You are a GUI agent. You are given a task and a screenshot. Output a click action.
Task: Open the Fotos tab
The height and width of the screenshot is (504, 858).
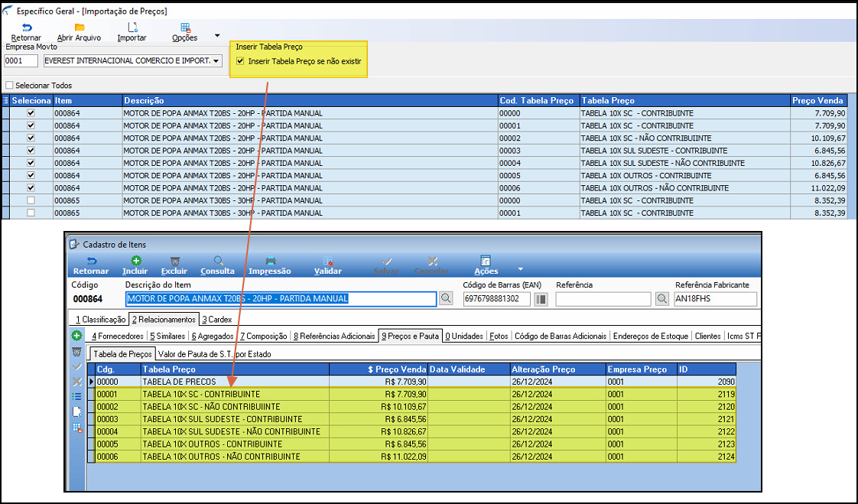(499, 336)
